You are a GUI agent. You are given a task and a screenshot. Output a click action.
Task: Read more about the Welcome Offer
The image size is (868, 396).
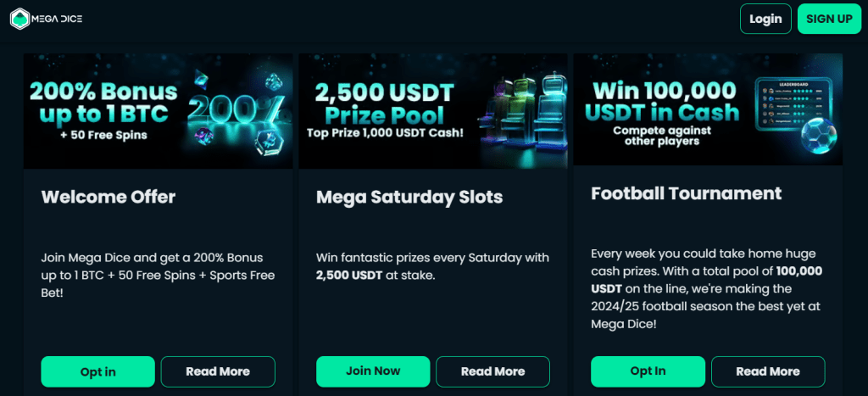click(x=218, y=371)
